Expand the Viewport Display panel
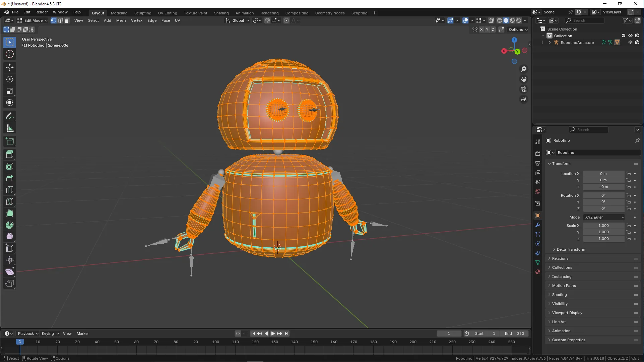This screenshot has height=362, width=644. pos(567,312)
